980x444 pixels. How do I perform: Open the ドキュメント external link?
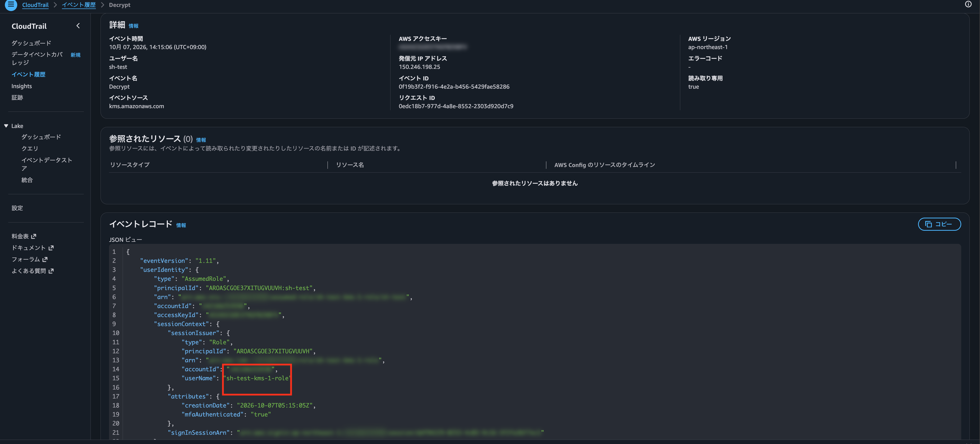coord(33,248)
